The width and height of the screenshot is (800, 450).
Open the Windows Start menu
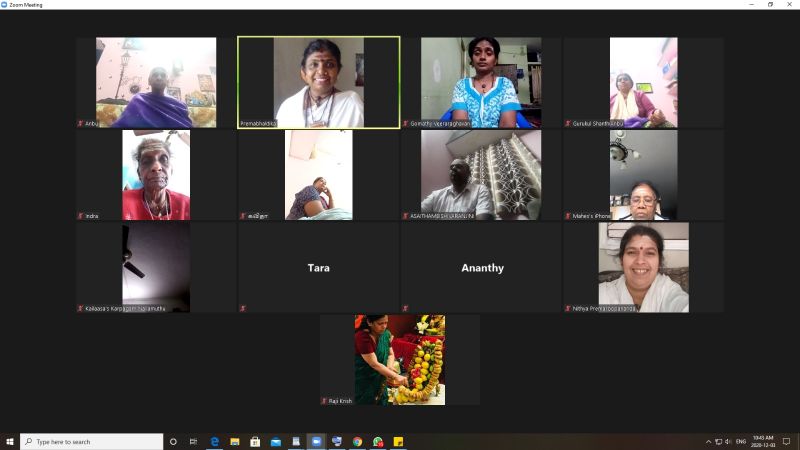(10, 441)
